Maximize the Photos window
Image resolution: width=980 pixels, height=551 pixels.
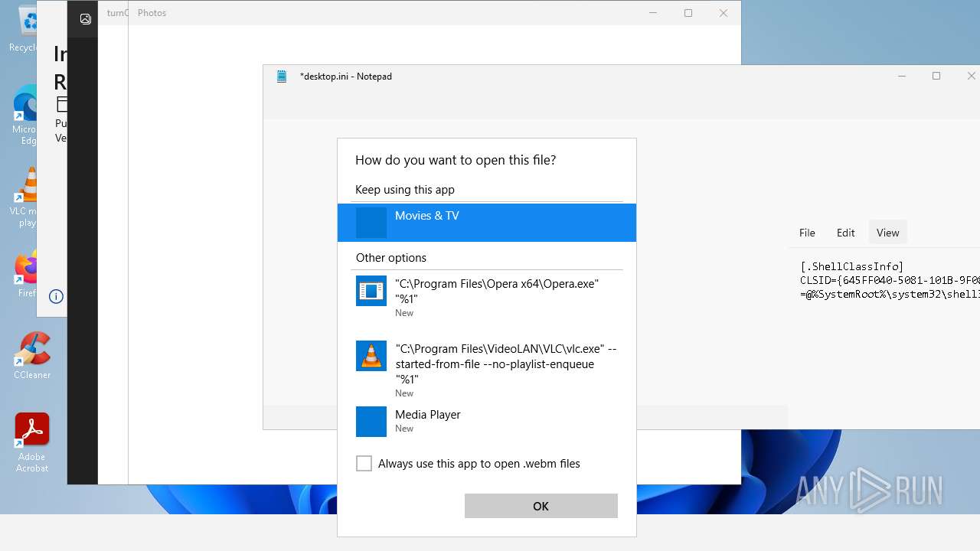point(688,13)
